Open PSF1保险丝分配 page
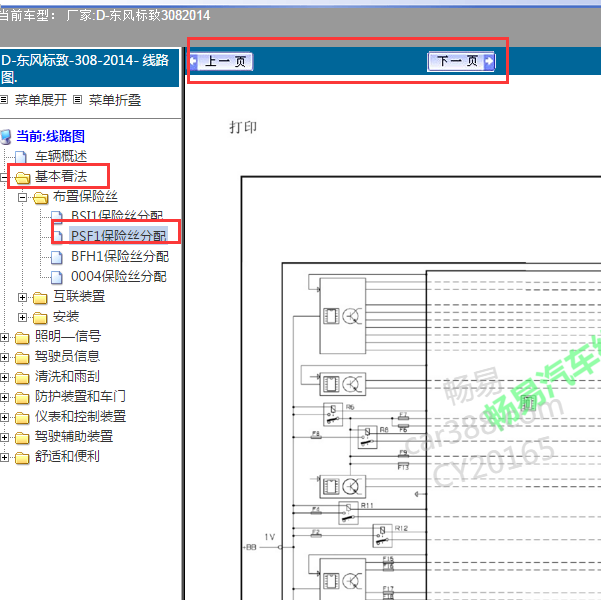601x600 pixels. point(118,236)
